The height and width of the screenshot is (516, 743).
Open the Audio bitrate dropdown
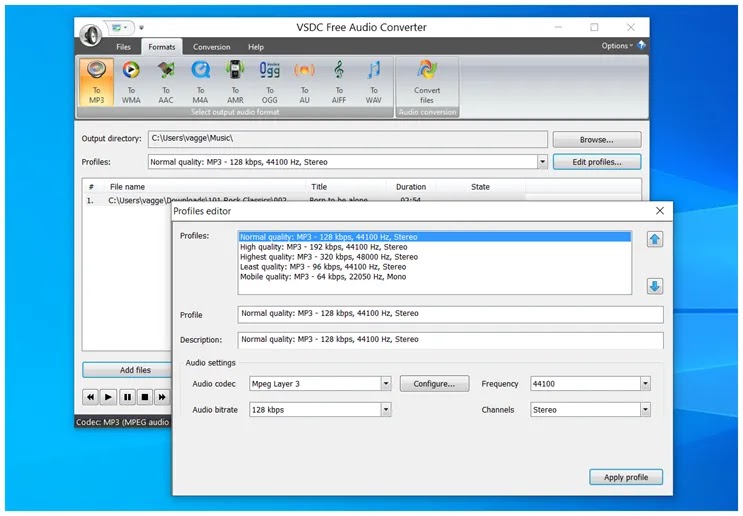[x=386, y=410]
